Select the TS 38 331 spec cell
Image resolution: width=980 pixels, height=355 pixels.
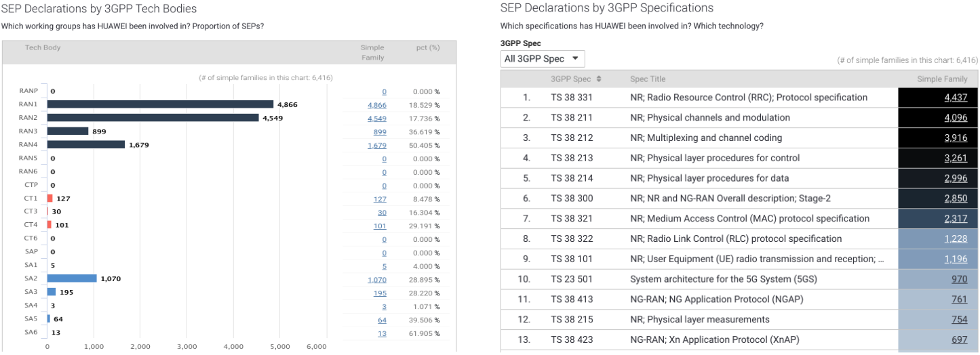[572, 98]
